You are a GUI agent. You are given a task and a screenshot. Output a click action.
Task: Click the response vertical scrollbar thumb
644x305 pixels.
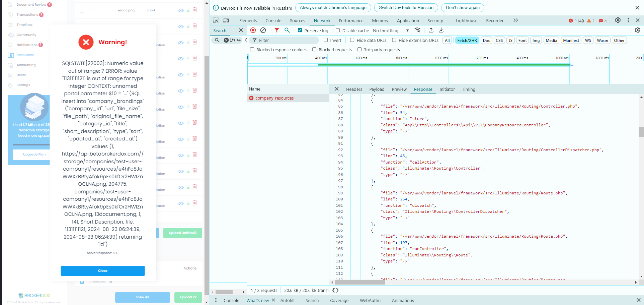tap(641, 132)
